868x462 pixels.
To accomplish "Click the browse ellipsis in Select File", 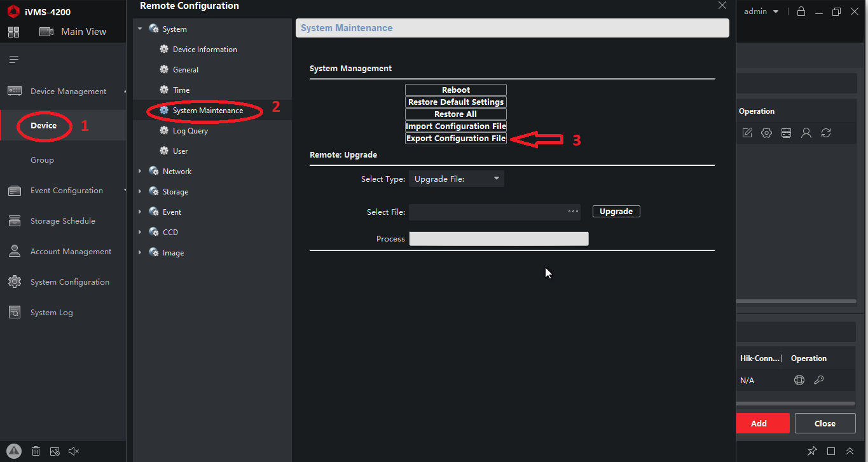I will 573,212.
